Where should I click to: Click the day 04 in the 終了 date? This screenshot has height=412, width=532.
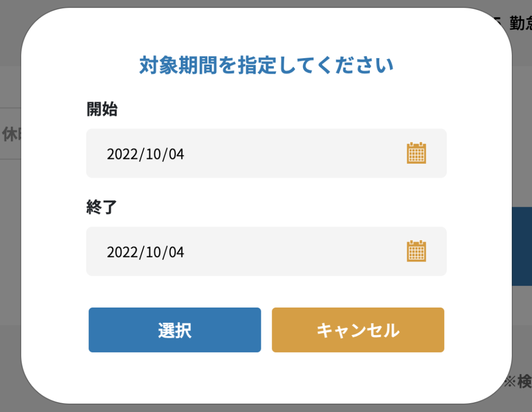[177, 252]
